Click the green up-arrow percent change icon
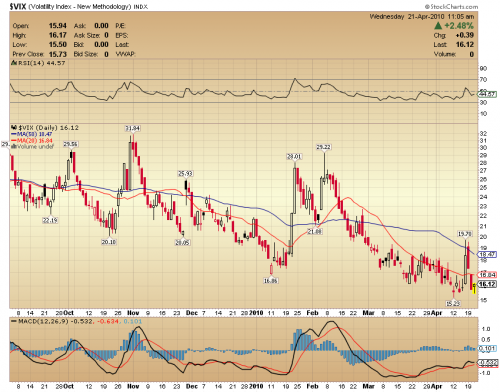This screenshot has width=500, height=392. (x=438, y=26)
